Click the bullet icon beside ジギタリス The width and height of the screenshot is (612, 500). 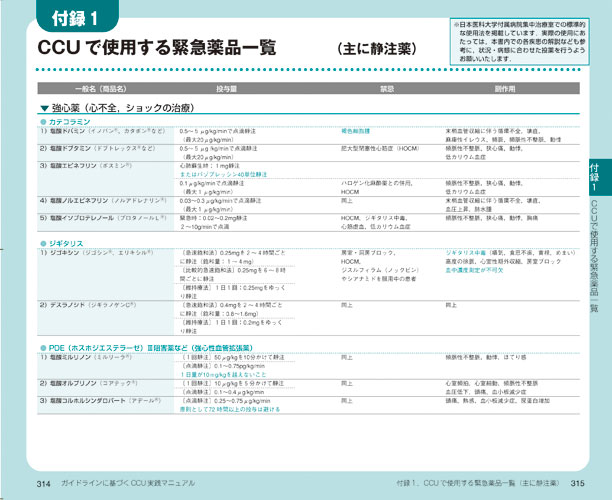(44, 243)
